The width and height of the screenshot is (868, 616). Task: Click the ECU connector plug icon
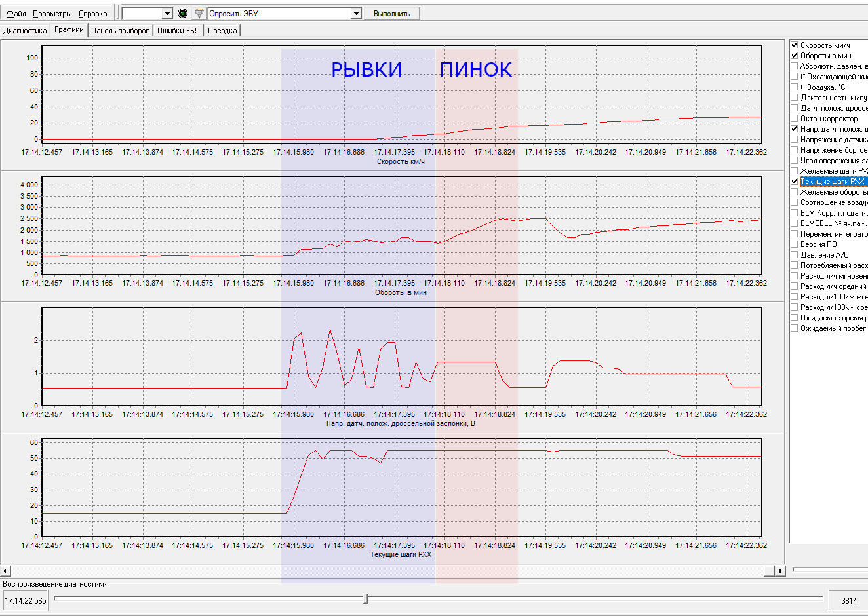[x=199, y=13]
